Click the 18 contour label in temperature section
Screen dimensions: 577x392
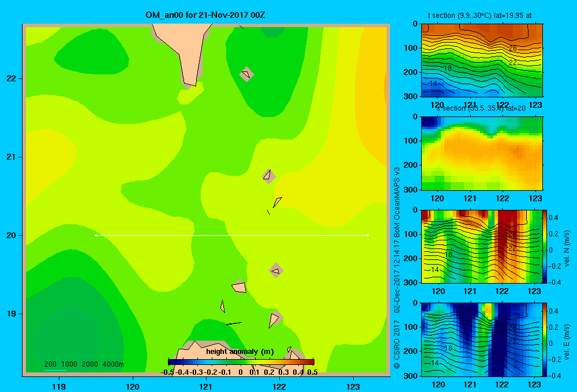point(448,69)
